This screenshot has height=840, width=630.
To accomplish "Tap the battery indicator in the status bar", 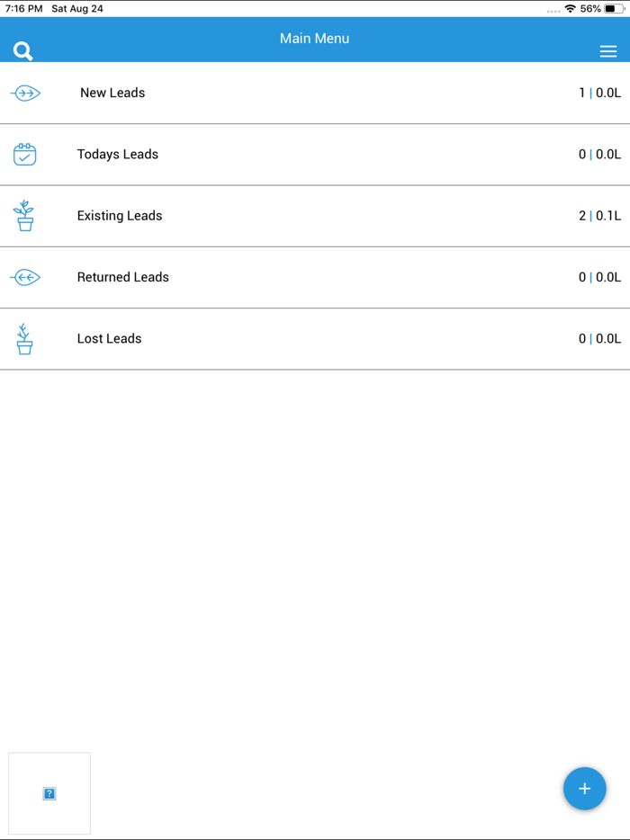I will pos(614,9).
